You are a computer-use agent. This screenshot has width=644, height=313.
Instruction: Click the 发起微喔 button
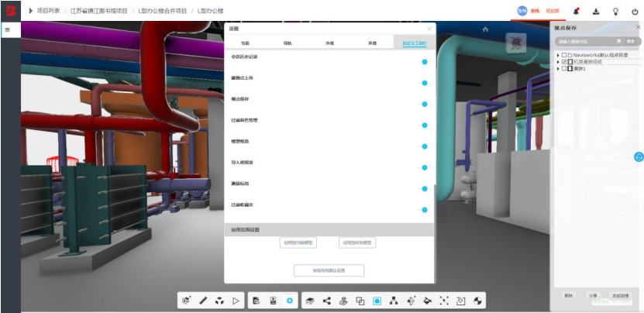pos(620,295)
